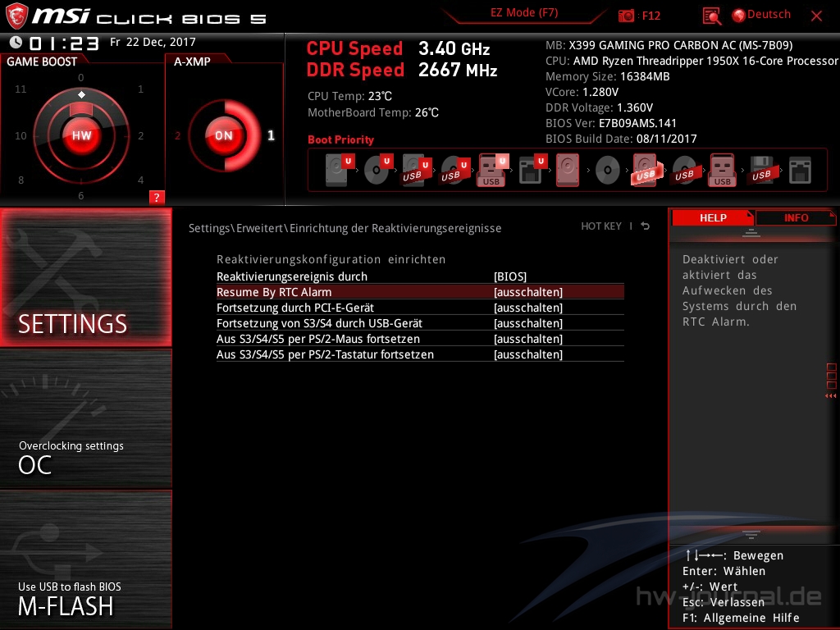Click the back arrow next to HOT KEY
This screenshot has width=840, height=630.
tap(646, 226)
